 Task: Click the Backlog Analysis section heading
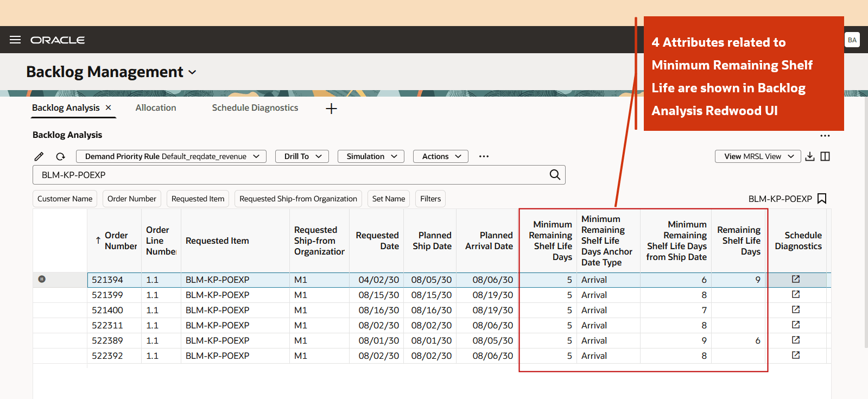click(67, 135)
